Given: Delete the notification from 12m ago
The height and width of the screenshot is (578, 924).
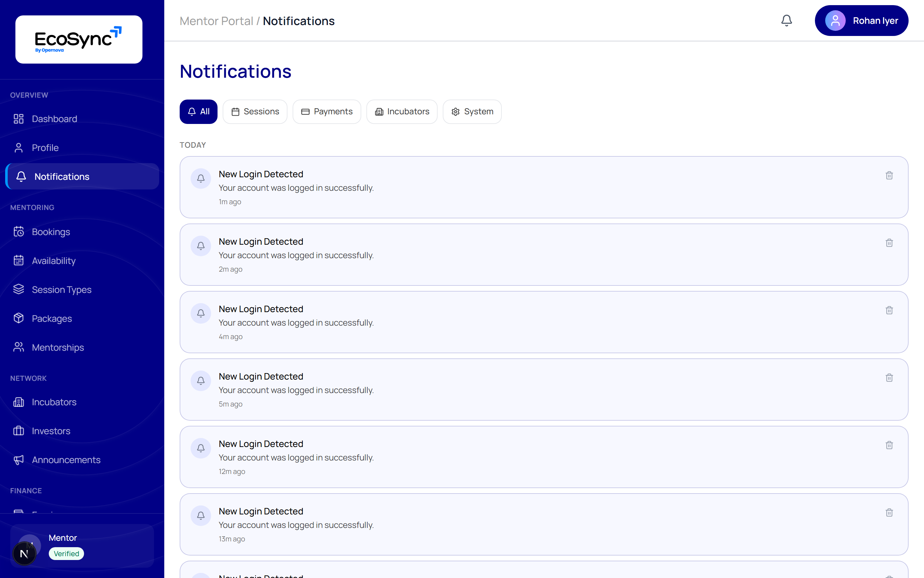Looking at the screenshot, I should [x=889, y=445].
